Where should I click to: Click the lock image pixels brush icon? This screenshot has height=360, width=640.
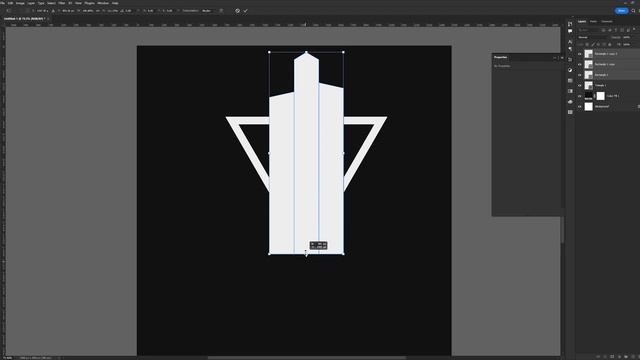click(593, 44)
